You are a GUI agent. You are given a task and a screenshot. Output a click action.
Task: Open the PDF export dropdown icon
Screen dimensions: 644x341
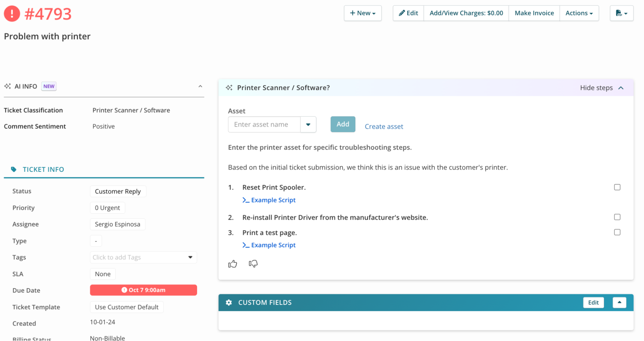point(621,13)
